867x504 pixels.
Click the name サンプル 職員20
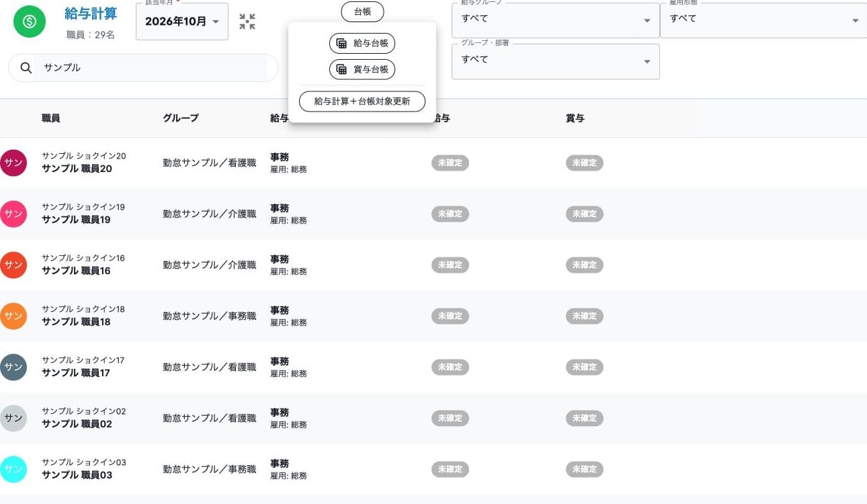click(77, 169)
